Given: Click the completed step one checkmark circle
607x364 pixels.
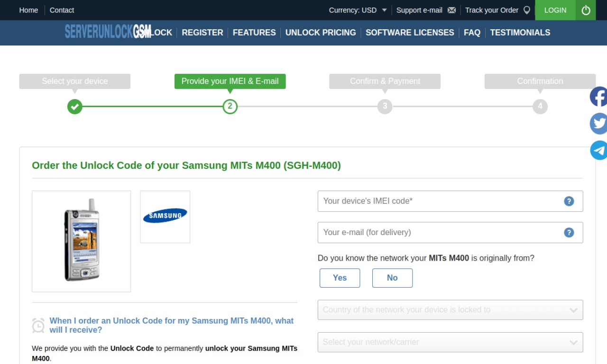Looking at the screenshot, I should point(74,106).
